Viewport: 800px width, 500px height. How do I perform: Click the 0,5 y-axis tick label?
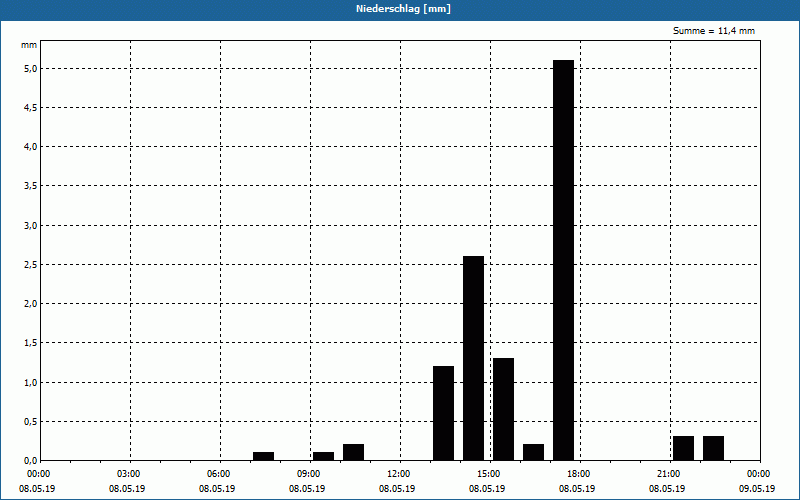(x=30, y=421)
